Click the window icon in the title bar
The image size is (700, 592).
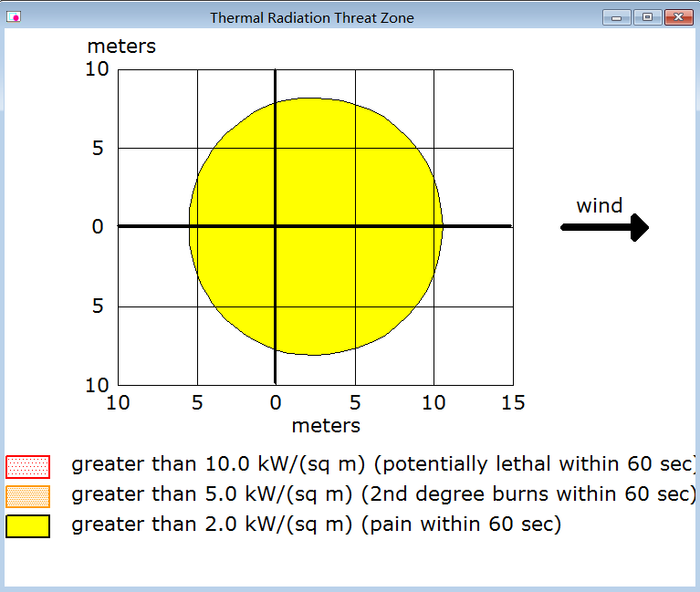14,17
